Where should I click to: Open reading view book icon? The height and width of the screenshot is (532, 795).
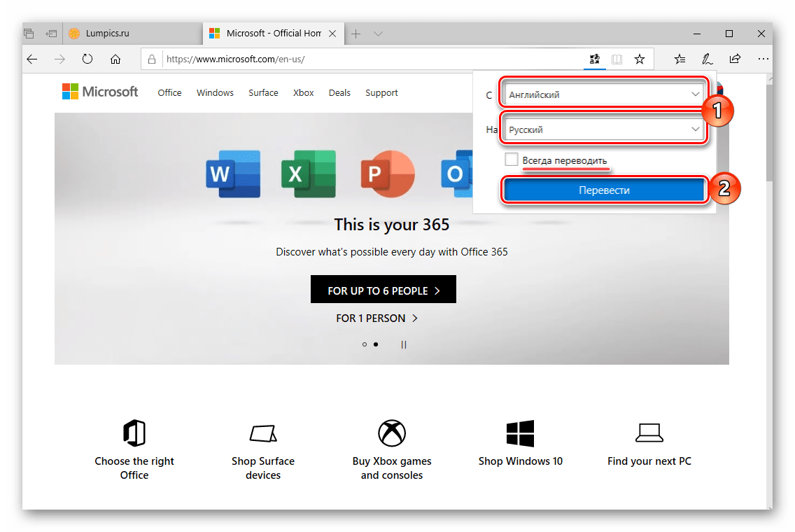click(x=617, y=59)
